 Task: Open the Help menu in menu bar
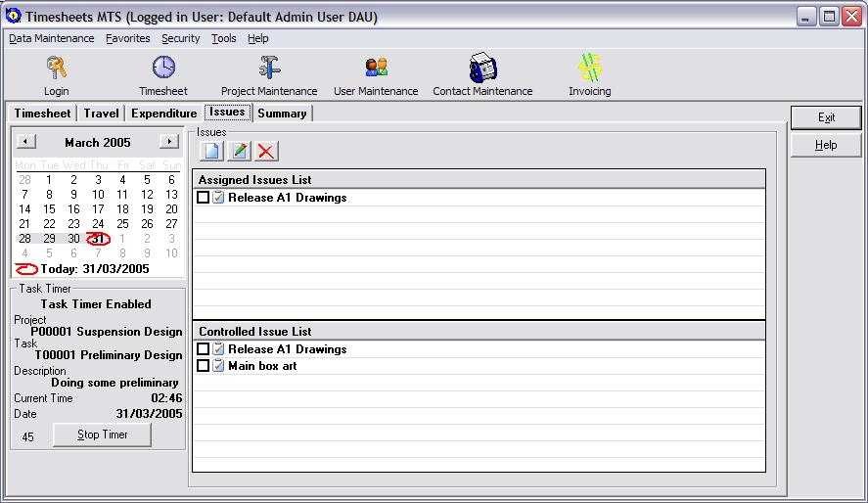pyautogui.click(x=258, y=38)
